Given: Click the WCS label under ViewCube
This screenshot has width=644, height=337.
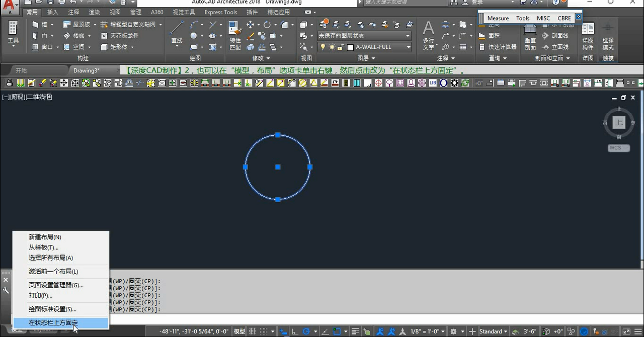Looking at the screenshot, I should (619, 148).
